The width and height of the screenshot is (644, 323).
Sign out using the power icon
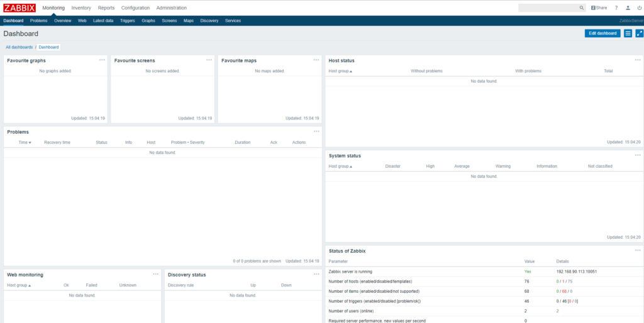click(638, 8)
